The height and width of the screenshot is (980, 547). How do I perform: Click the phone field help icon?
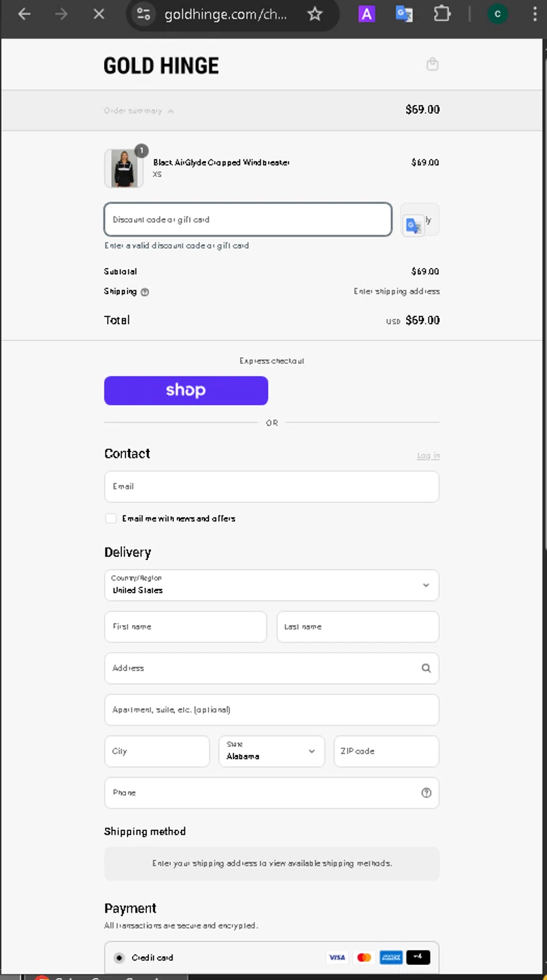point(426,792)
